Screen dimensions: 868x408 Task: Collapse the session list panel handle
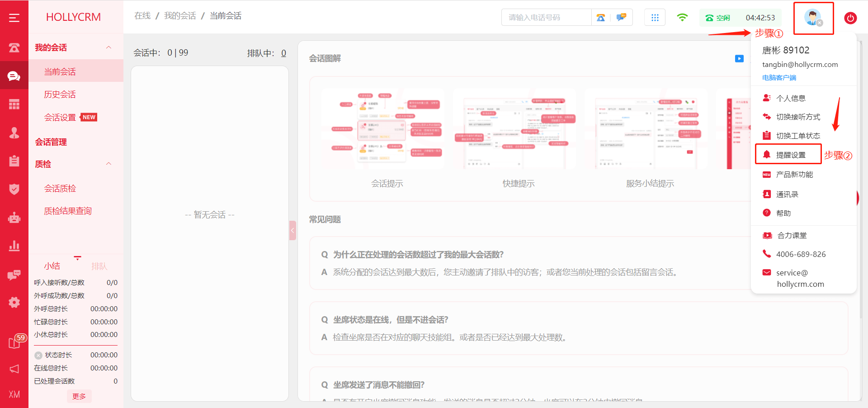(292, 230)
